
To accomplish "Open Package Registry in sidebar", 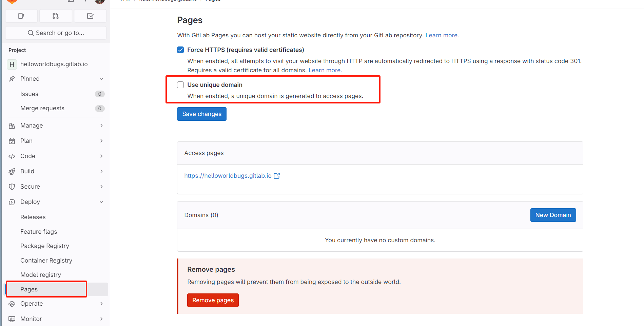I will (x=45, y=246).
